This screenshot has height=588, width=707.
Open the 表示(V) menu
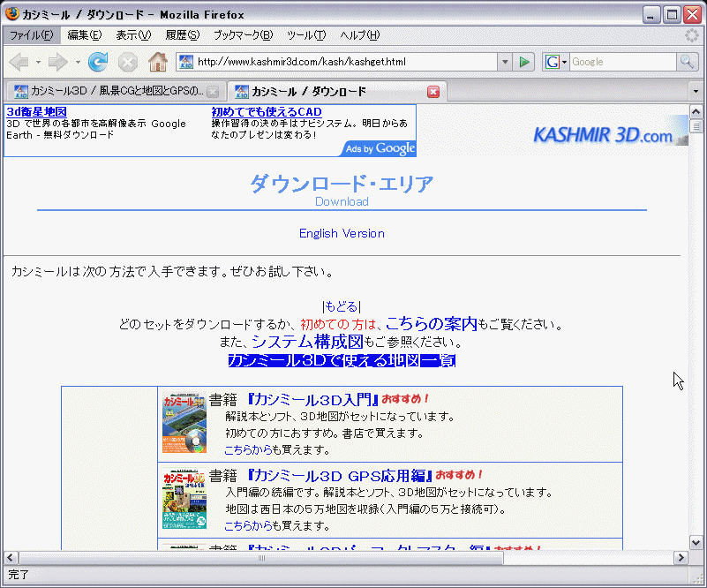[133, 35]
